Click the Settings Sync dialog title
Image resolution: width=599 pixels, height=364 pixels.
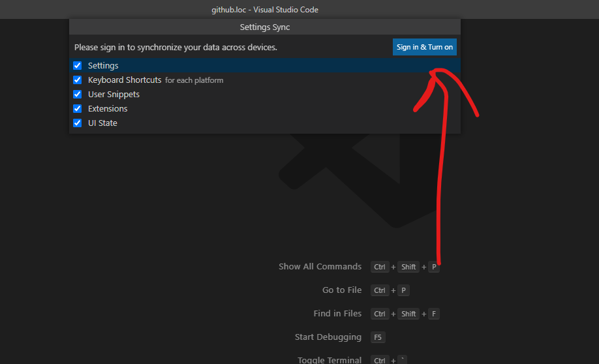point(265,27)
